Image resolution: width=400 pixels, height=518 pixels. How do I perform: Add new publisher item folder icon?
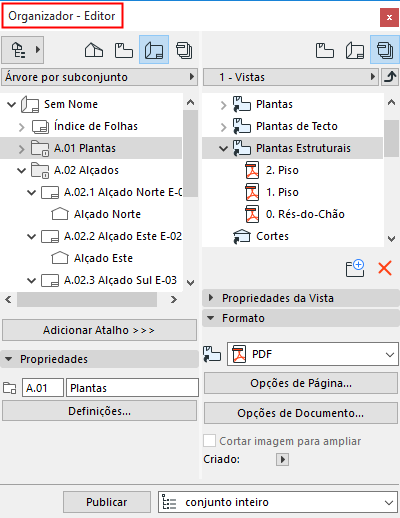click(x=355, y=268)
